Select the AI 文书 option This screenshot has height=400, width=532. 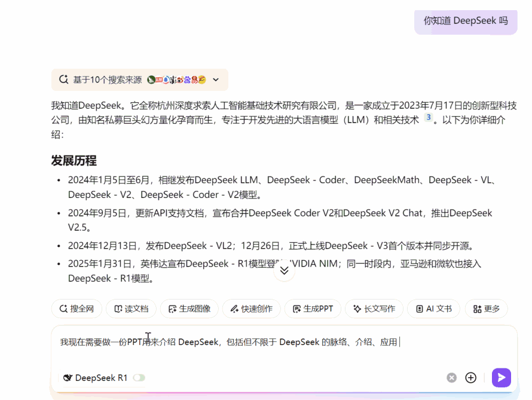coord(433,309)
